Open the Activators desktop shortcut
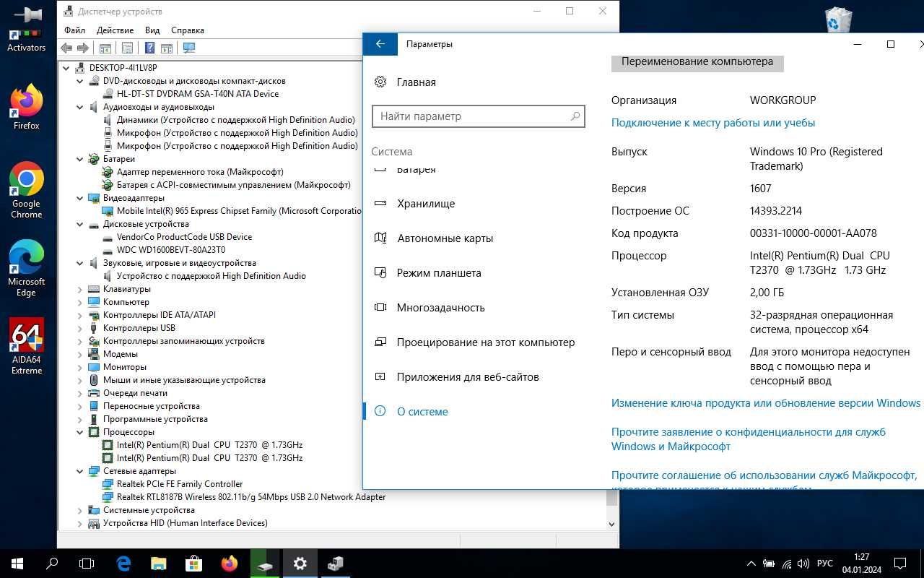Screen dimensions: 924x578 click(x=26, y=29)
